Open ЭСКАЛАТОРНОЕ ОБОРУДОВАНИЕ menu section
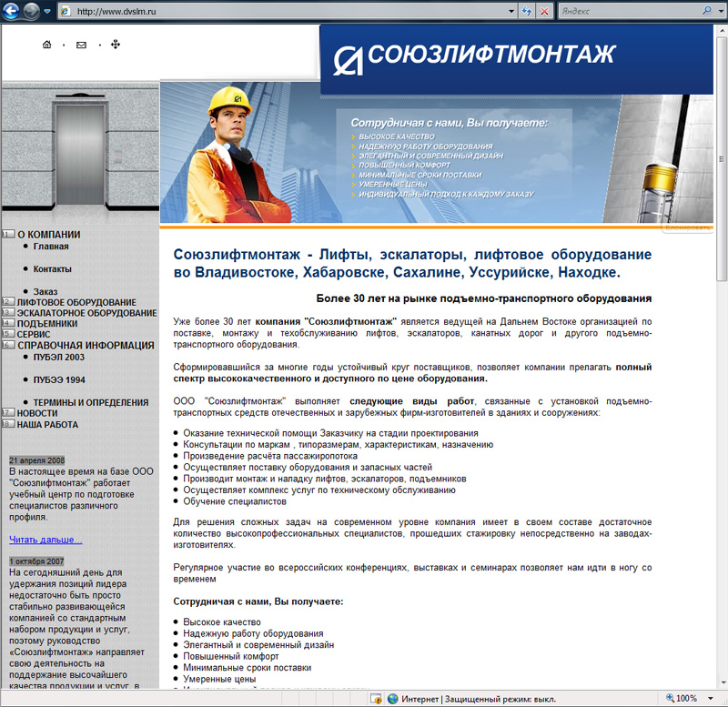The image size is (728, 707). [86, 313]
